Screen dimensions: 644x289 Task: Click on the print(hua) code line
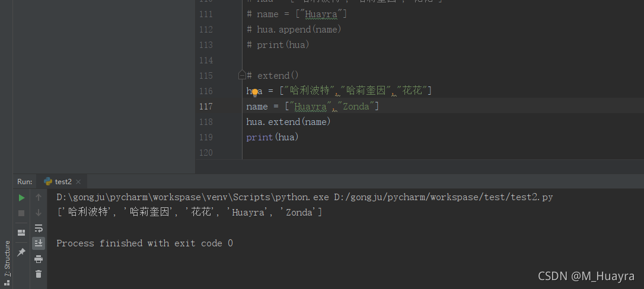click(272, 137)
